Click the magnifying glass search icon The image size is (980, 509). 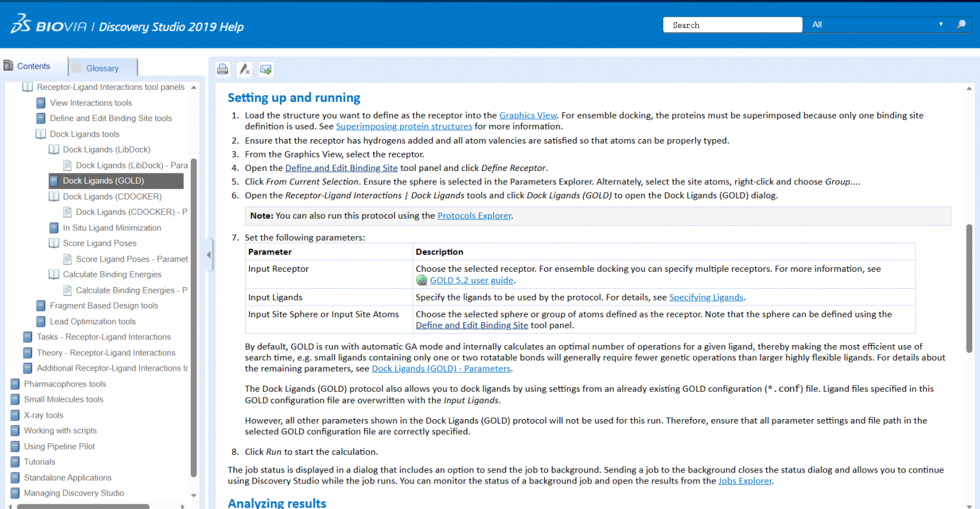(961, 25)
